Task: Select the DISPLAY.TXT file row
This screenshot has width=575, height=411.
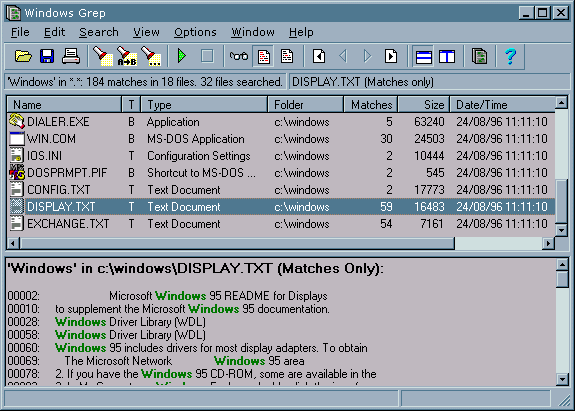Action: (281, 207)
